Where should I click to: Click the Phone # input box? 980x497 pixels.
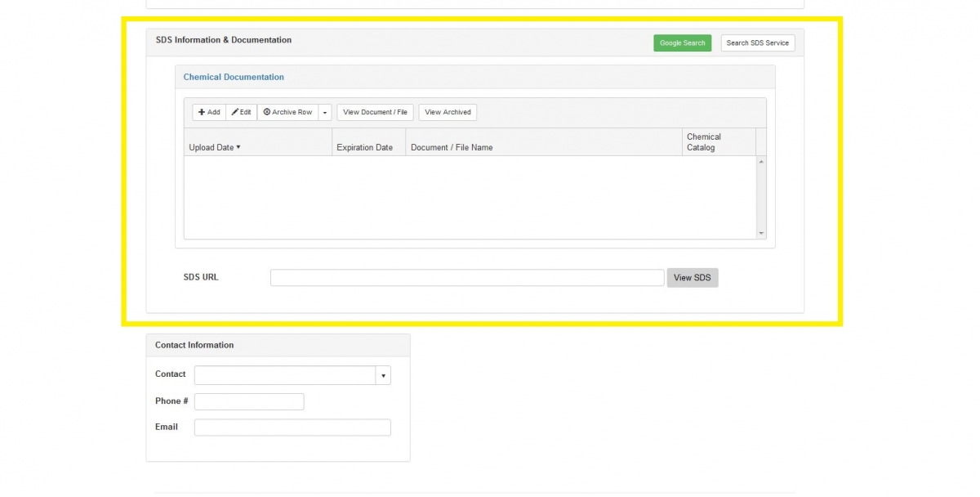pos(249,401)
